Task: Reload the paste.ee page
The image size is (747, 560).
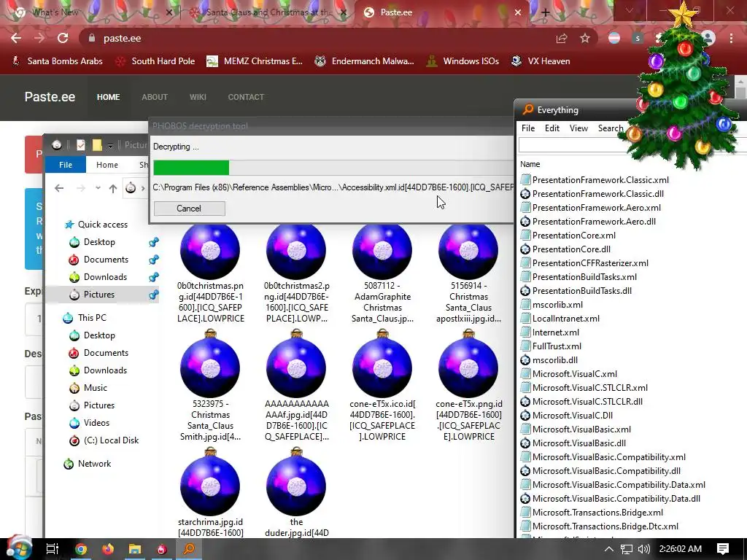Action: pyautogui.click(x=63, y=38)
